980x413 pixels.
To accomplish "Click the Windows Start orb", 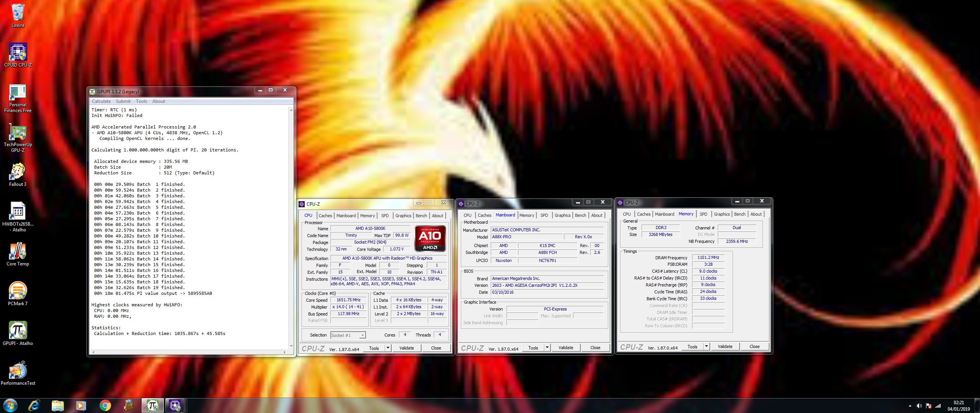I will click(10, 405).
